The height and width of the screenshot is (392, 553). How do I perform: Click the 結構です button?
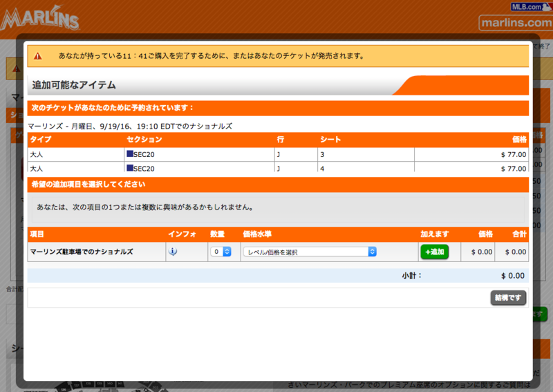point(508,298)
